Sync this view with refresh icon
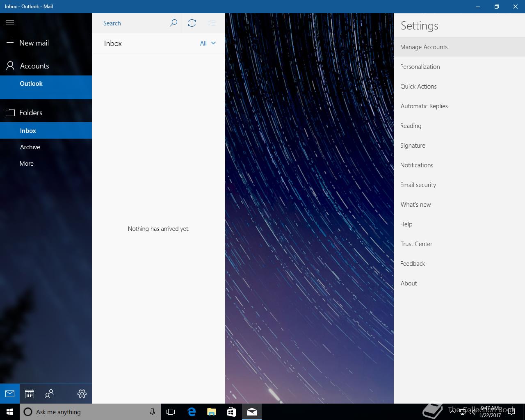 click(x=192, y=23)
